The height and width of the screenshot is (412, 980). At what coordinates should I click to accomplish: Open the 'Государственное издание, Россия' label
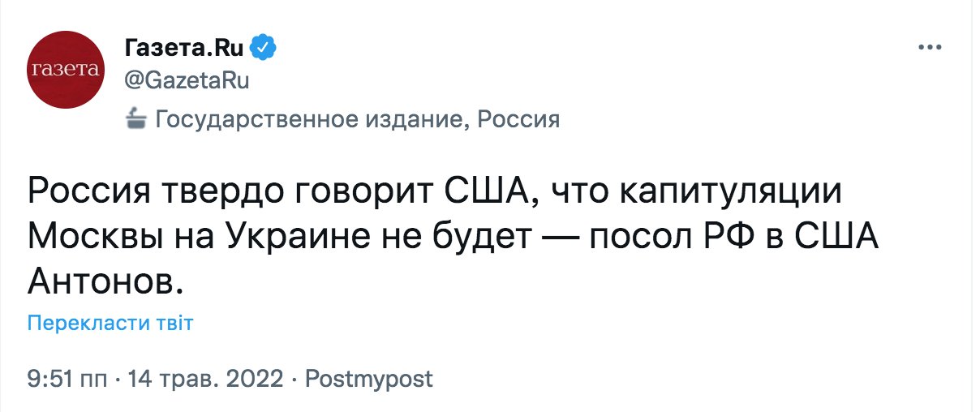[x=357, y=121]
